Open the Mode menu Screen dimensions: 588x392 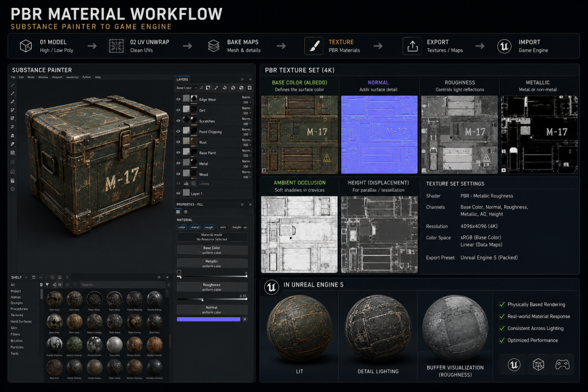pos(31,77)
